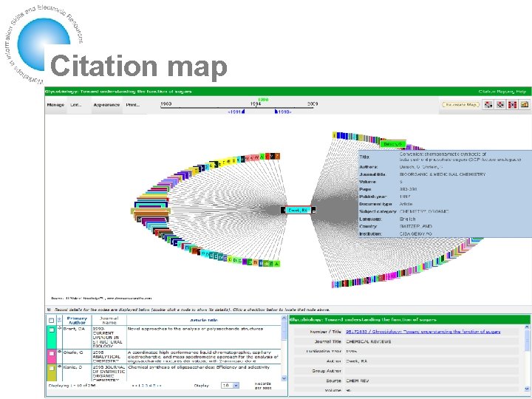Screen dimensions: 532x399
Task: Click 'CHEMICAL REVIEWS' journal title value
Action: pyautogui.click(x=369, y=341)
